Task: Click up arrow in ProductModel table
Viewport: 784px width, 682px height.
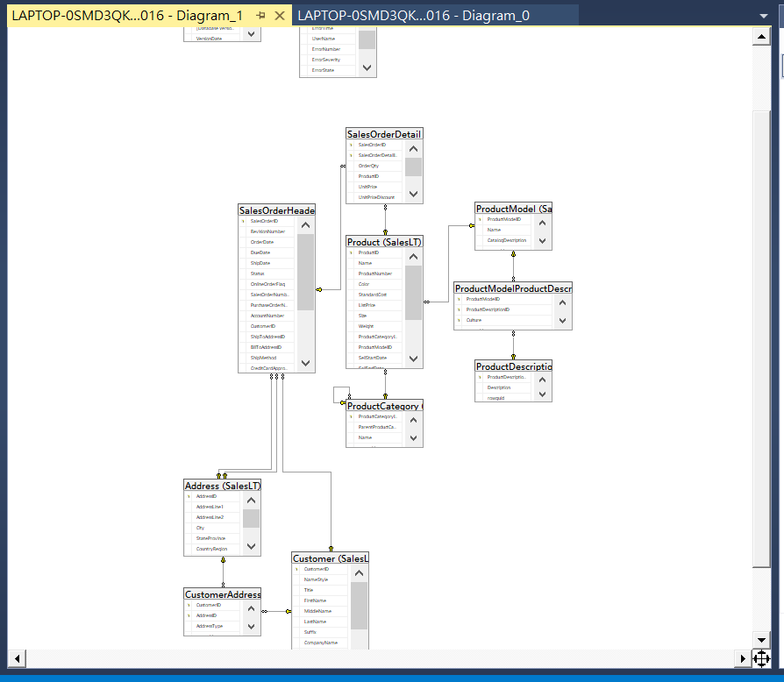Action: (543, 223)
